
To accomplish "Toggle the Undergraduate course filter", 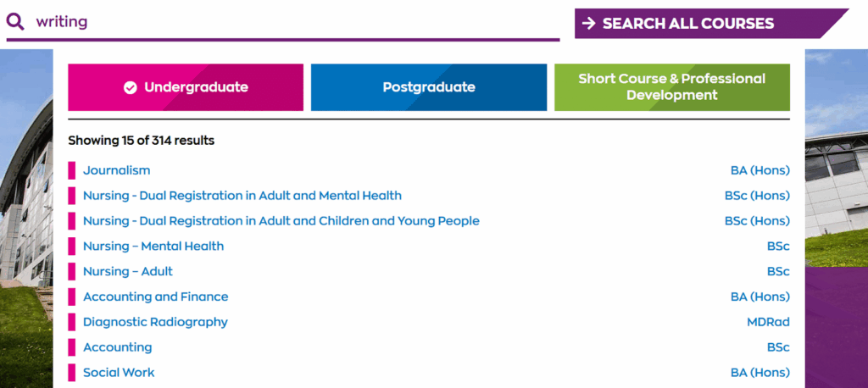I will point(186,87).
